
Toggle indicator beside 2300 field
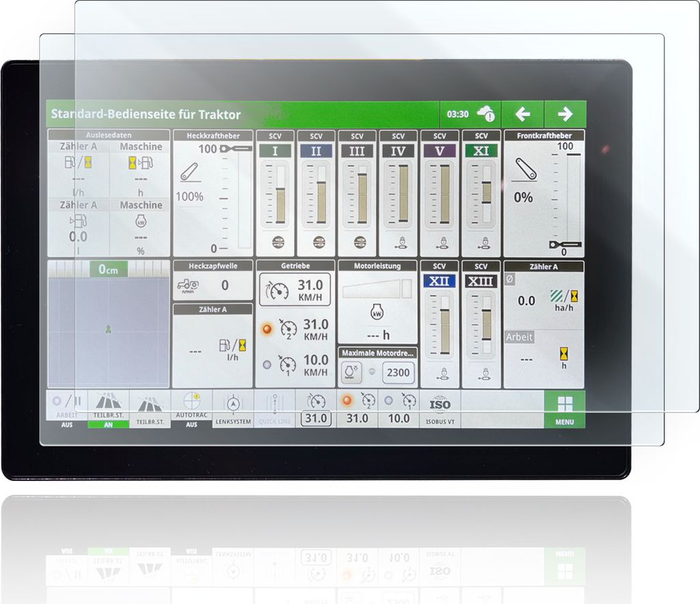click(x=372, y=372)
